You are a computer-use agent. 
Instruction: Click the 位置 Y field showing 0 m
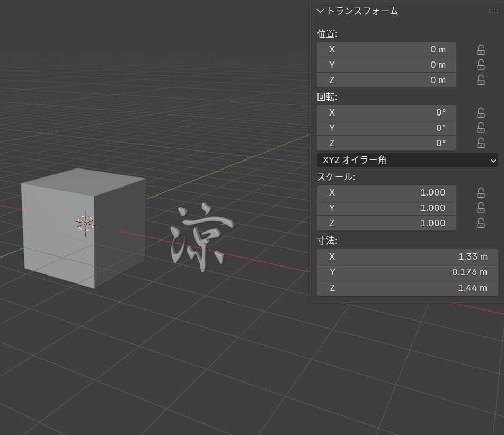click(386, 65)
